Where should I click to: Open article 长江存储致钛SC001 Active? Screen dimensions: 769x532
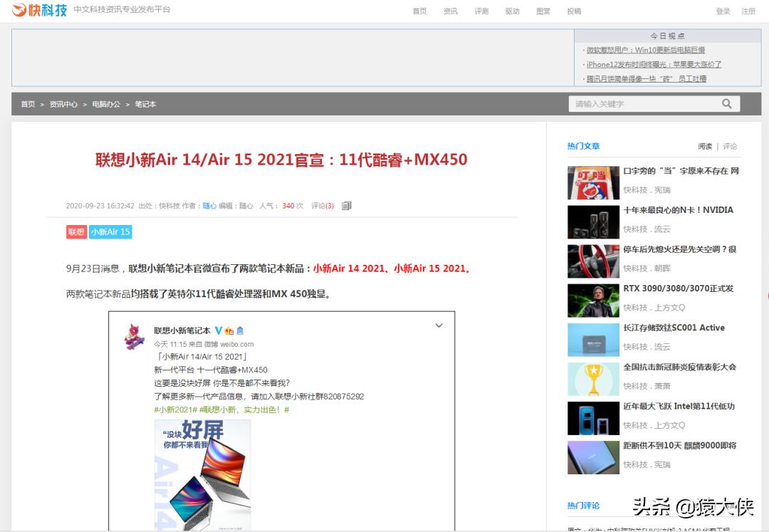674,328
